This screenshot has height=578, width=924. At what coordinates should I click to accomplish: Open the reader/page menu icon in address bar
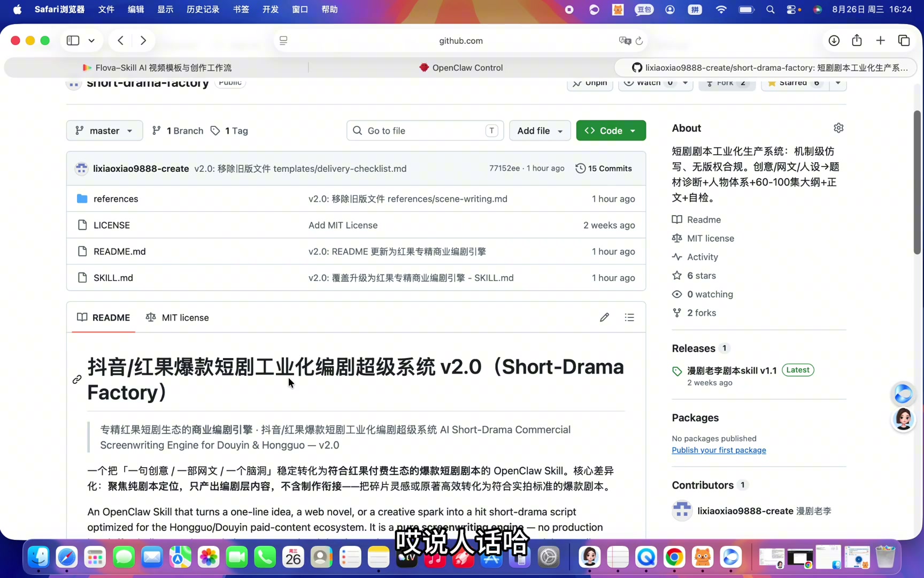(283, 41)
